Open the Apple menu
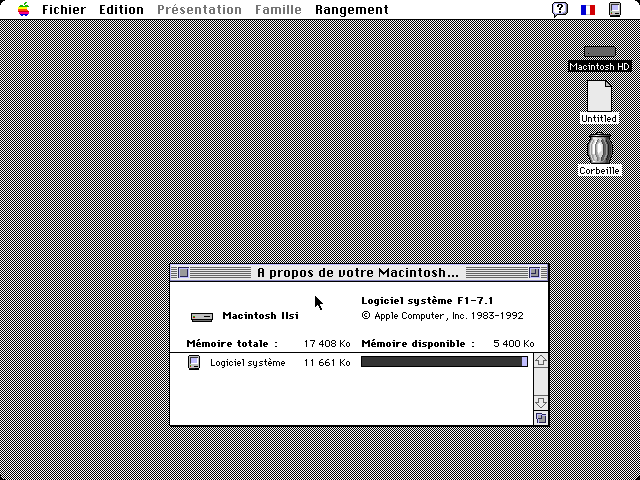 pos(24,9)
